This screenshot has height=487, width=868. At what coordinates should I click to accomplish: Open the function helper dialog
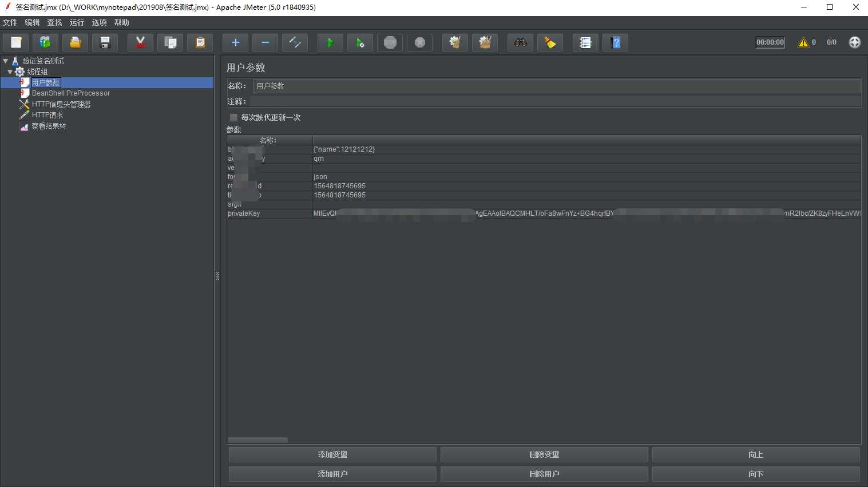585,42
